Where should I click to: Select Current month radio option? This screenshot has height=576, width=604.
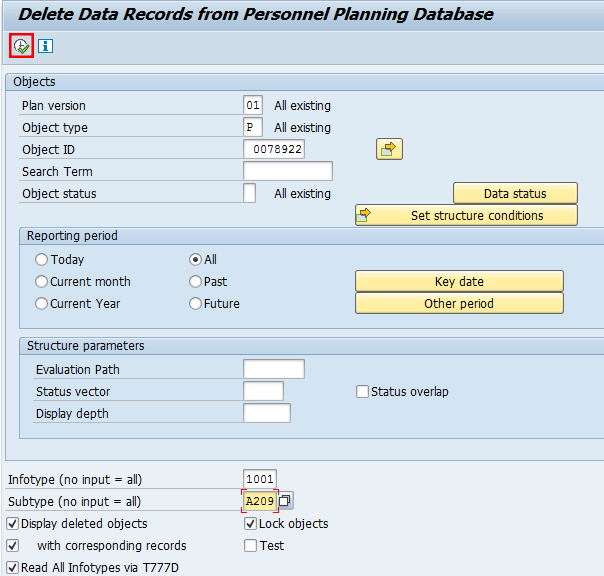(42, 282)
